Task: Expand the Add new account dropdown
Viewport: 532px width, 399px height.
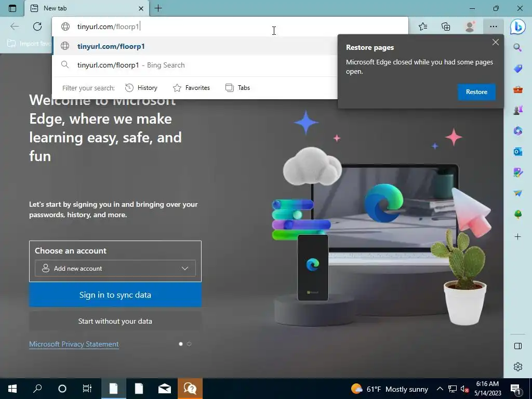Action: coord(115,269)
